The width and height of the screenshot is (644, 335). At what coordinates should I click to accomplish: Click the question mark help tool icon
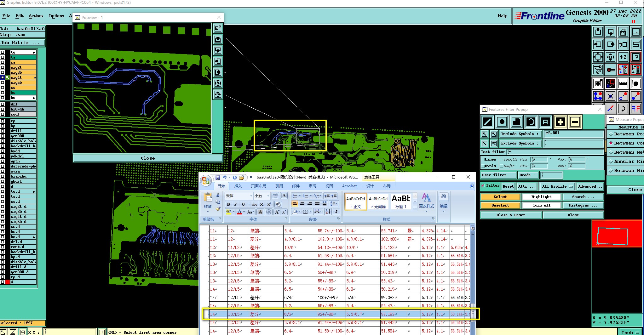click(x=636, y=57)
